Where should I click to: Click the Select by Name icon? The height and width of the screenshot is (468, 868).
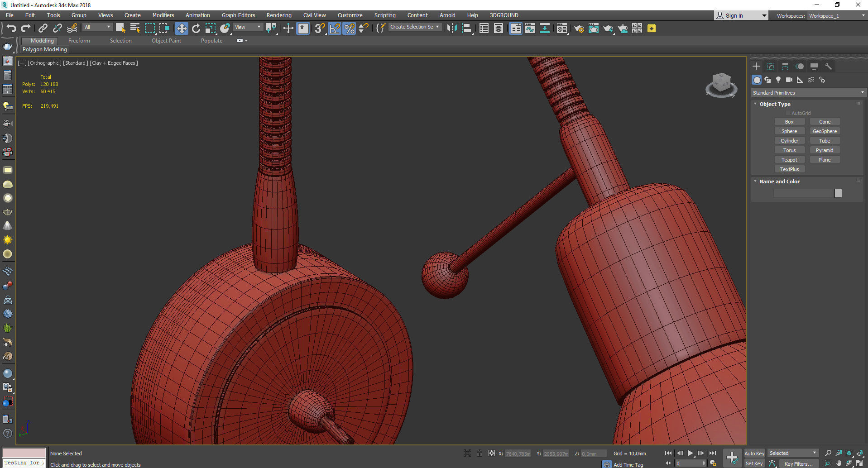[x=135, y=29]
